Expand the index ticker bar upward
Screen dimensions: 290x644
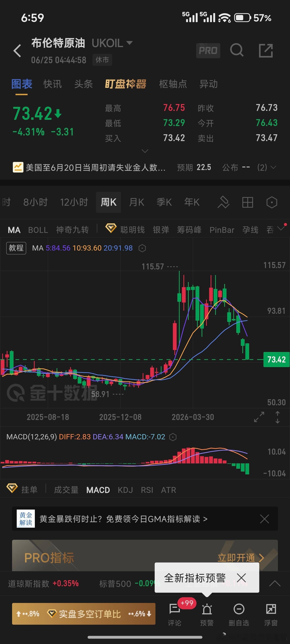[275, 583]
